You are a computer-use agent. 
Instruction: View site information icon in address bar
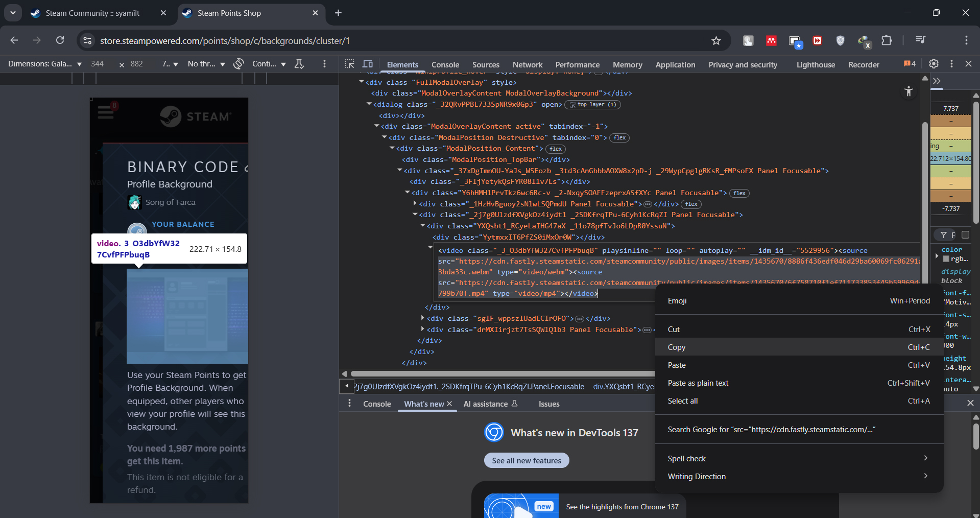click(x=88, y=40)
